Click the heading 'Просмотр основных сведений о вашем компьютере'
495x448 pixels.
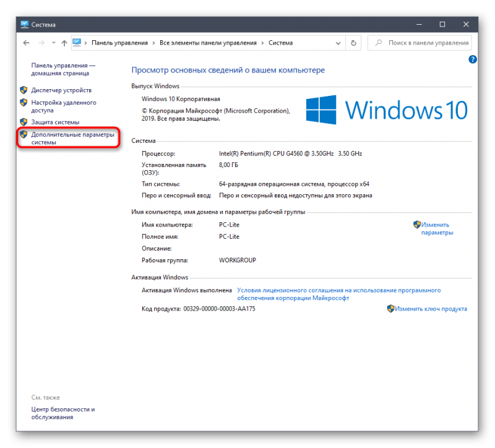pyautogui.click(x=228, y=70)
